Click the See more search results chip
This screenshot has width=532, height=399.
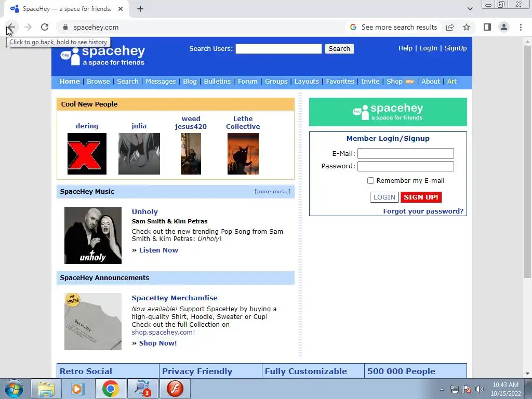click(x=394, y=27)
